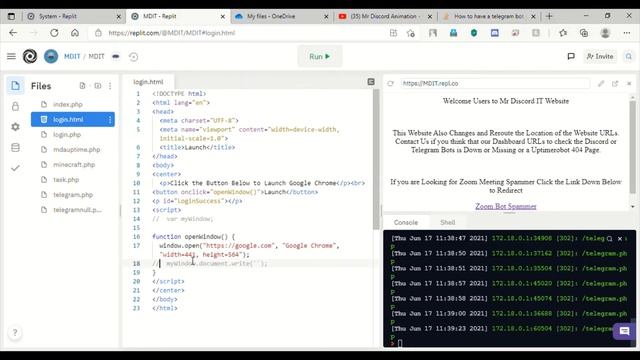Open the telegramnull file in list
The height and width of the screenshot is (360, 640).
(x=77, y=210)
